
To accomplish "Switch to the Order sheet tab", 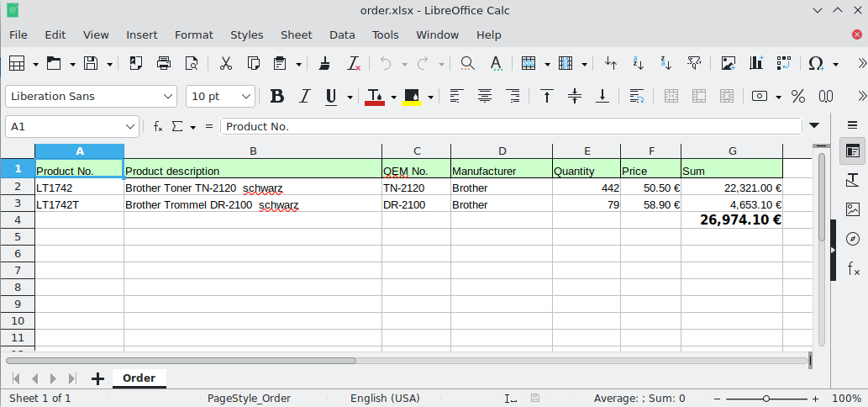I will click(x=139, y=378).
